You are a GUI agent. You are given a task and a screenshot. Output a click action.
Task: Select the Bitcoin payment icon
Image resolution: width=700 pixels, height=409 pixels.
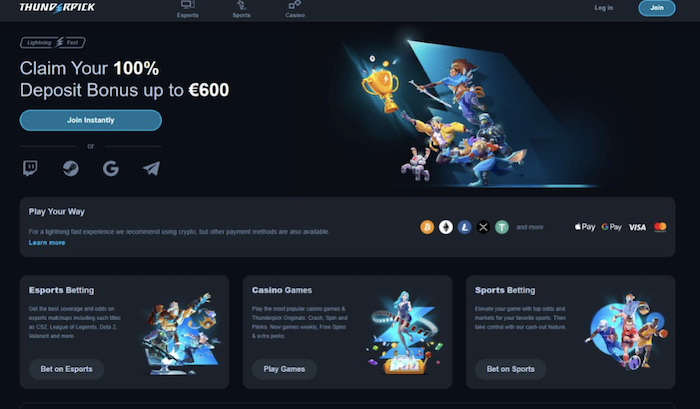click(x=427, y=227)
